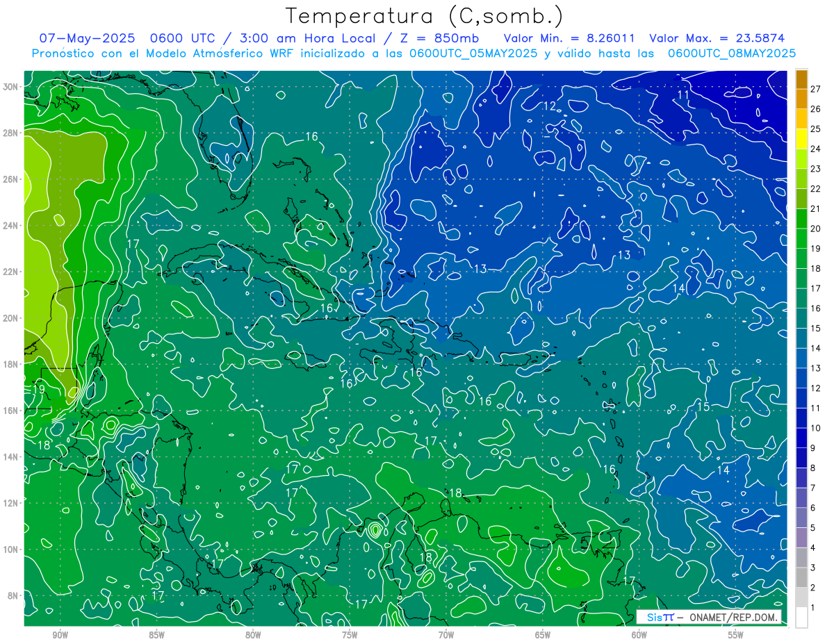This screenshot has height=644, width=834.
Task: Click the '60W' longitude axis label
Action: (639, 634)
